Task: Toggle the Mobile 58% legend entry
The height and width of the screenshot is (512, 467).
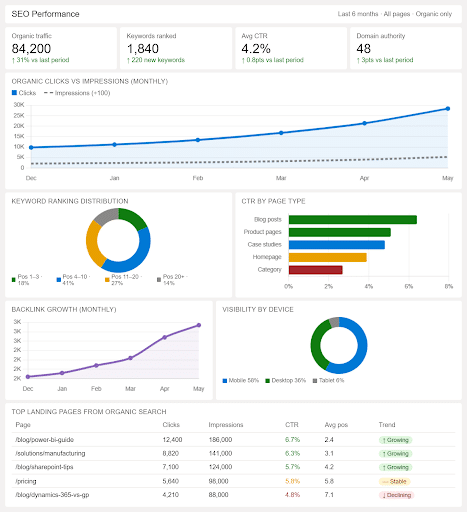Action: tap(241, 380)
